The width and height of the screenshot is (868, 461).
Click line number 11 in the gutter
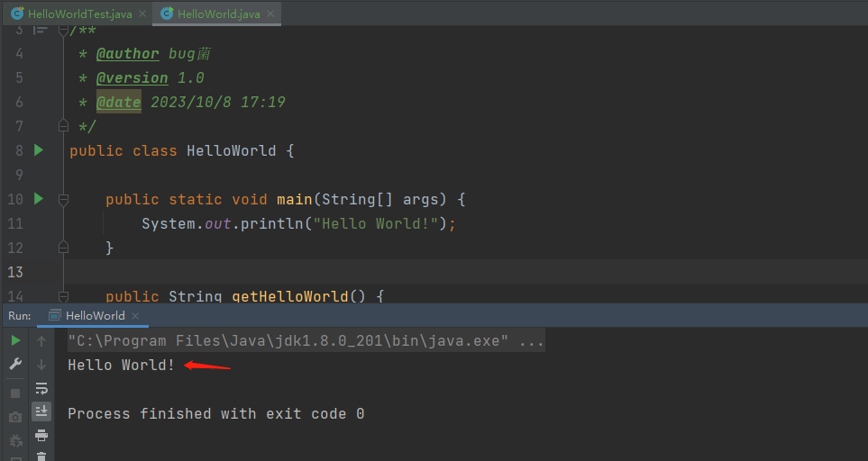tap(15, 224)
